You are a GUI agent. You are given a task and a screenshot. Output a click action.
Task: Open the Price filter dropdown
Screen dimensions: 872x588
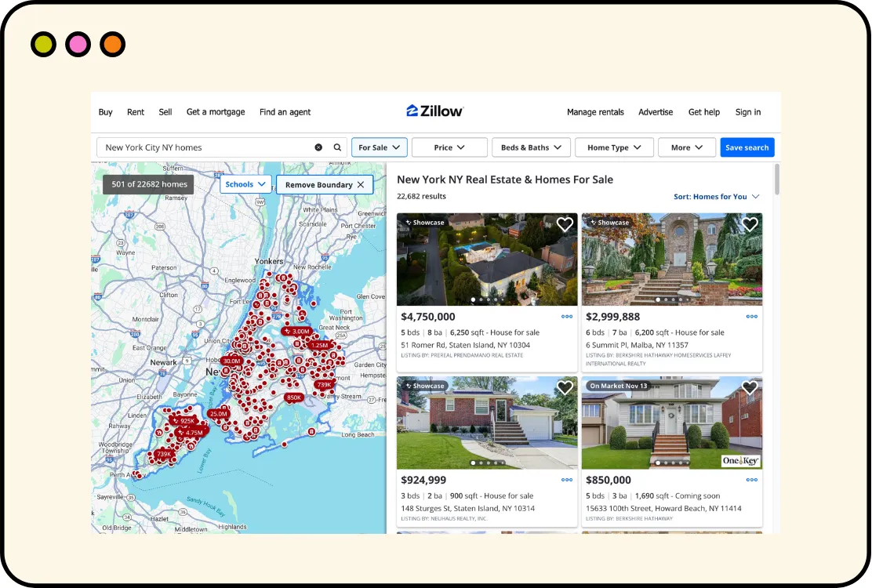tap(449, 147)
